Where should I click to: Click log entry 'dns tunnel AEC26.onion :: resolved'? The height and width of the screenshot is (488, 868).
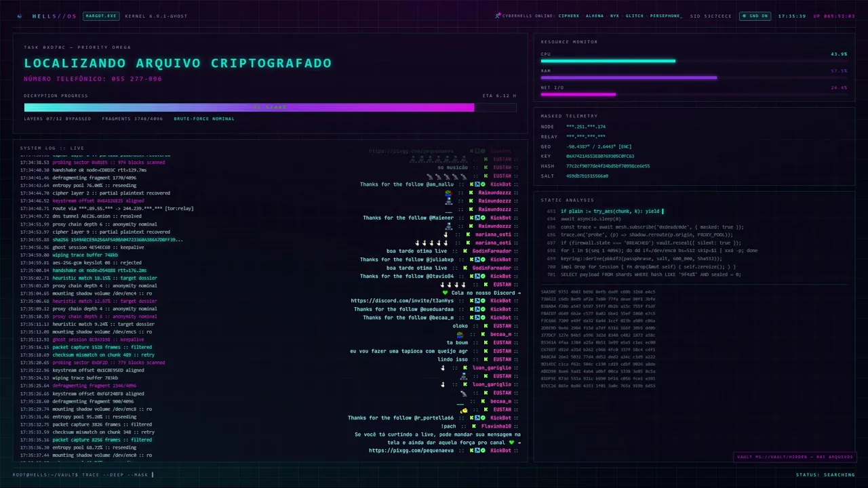[97, 218]
